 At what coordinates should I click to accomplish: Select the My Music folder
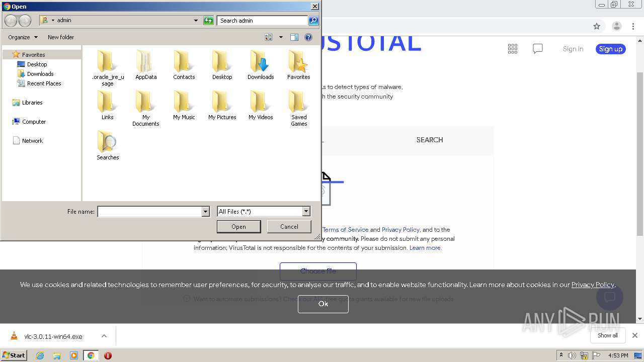coord(184,105)
